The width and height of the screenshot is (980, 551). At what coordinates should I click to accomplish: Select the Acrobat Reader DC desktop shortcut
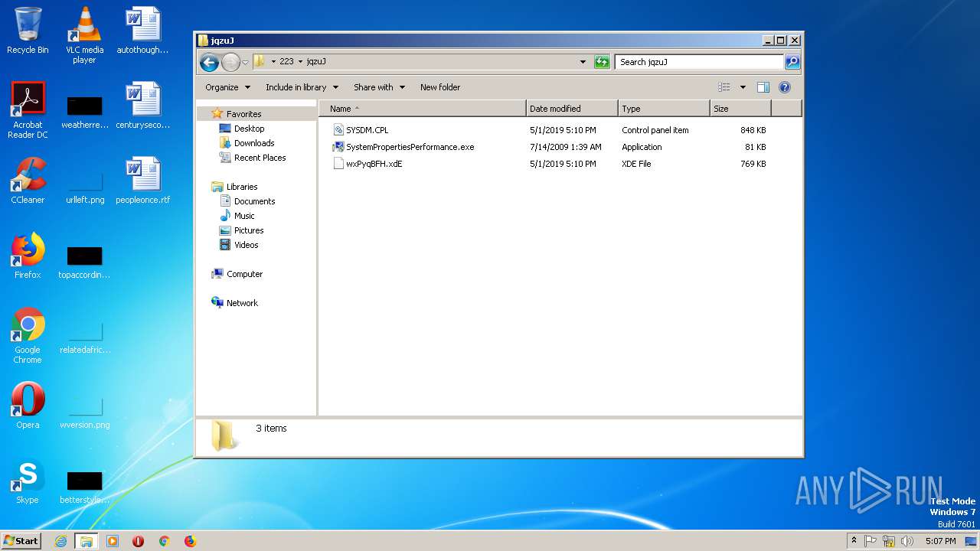(28, 110)
